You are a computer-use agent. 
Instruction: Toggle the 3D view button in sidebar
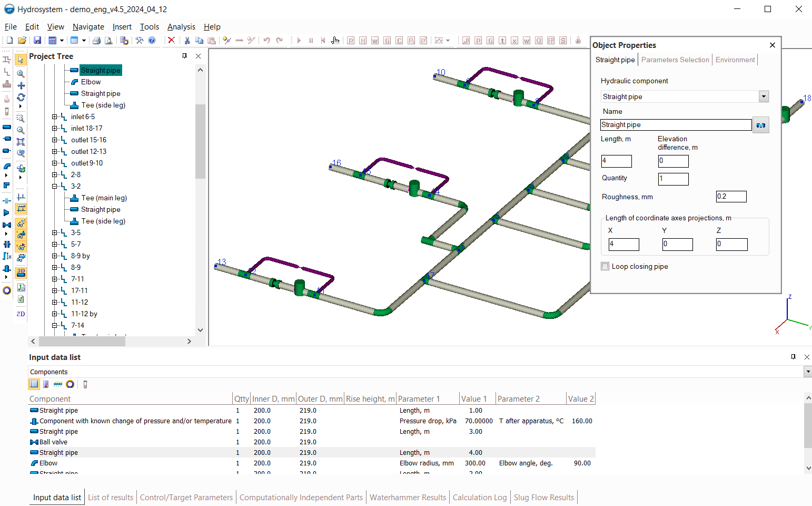click(x=21, y=273)
